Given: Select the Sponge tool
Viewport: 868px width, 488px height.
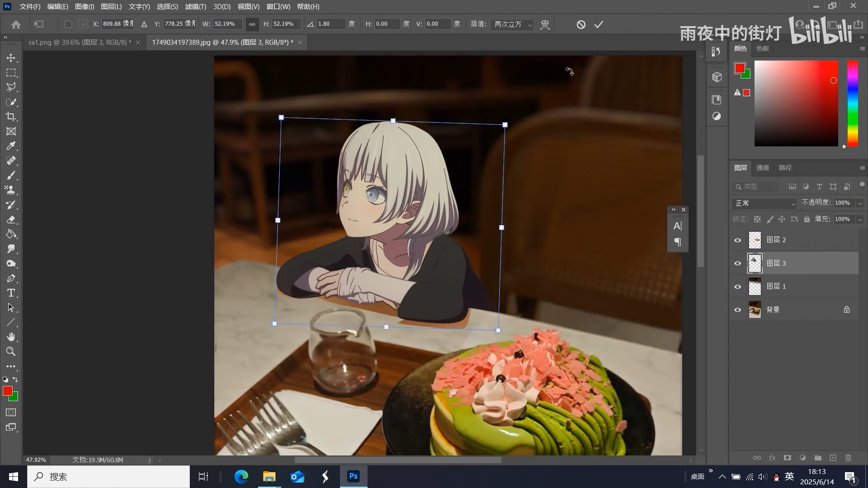Looking at the screenshot, I should (11, 263).
